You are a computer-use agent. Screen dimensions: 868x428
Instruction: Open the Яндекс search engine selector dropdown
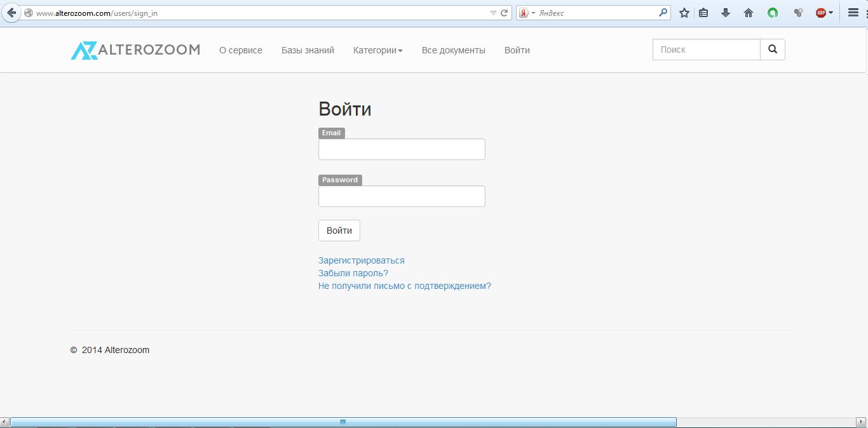click(x=527, y=13)
